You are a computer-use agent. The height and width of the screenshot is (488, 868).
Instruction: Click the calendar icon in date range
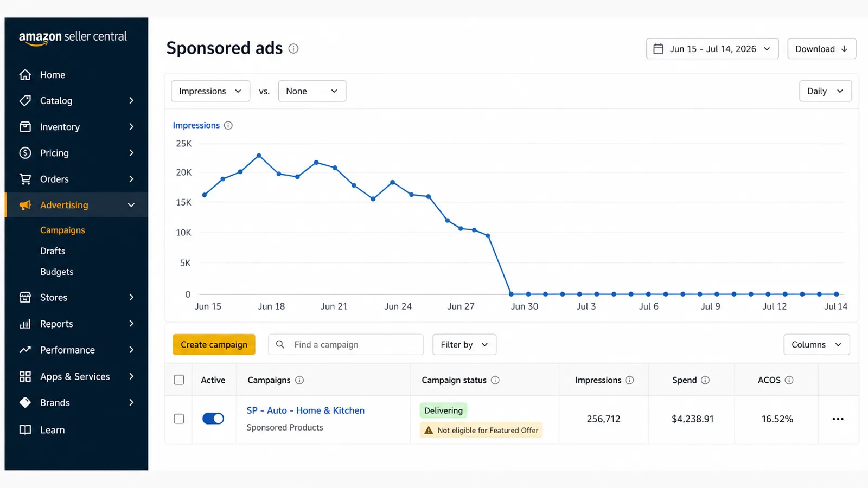pyautogui.click(x=658, y=49)
